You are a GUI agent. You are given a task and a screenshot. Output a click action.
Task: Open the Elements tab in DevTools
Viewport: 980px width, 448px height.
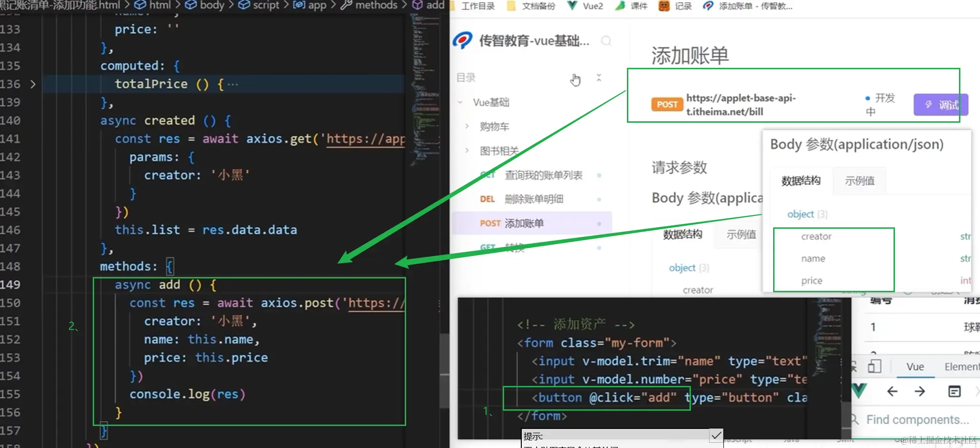961,367
